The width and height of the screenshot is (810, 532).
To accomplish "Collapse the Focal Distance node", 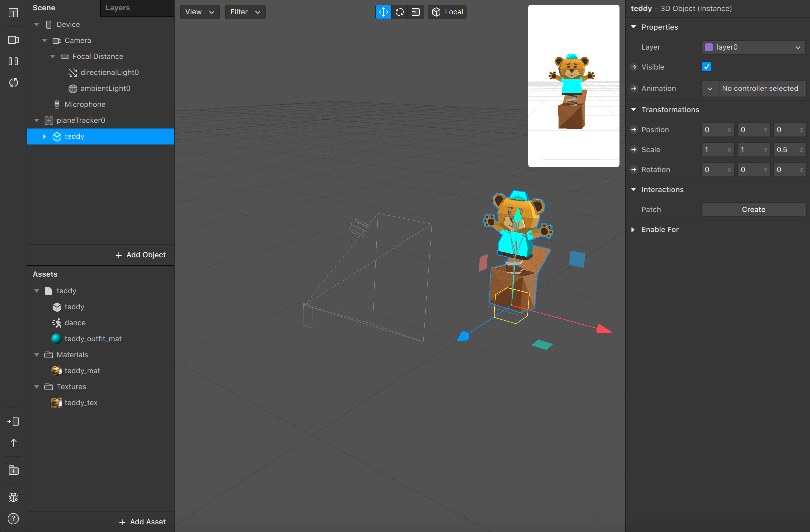I will pos(53,57).
